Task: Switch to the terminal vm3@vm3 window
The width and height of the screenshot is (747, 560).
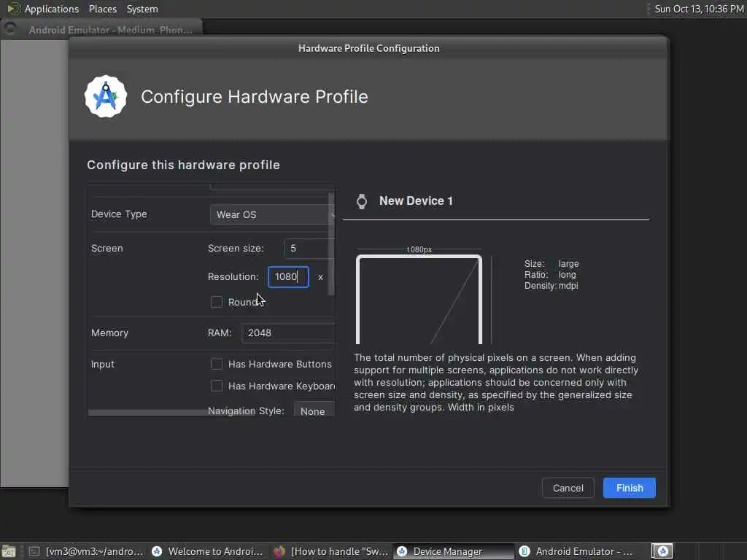Action: click(x=86, y=551)
